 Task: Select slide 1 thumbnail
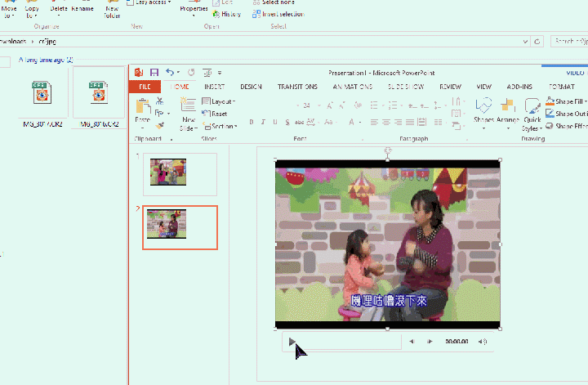(180, 174)
